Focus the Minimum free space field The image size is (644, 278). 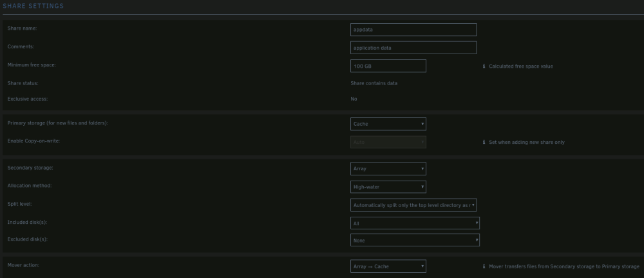point(388,66)
